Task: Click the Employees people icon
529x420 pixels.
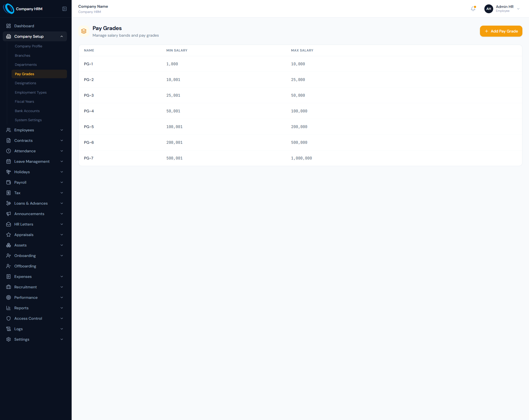Action: [x=9, y=130]
